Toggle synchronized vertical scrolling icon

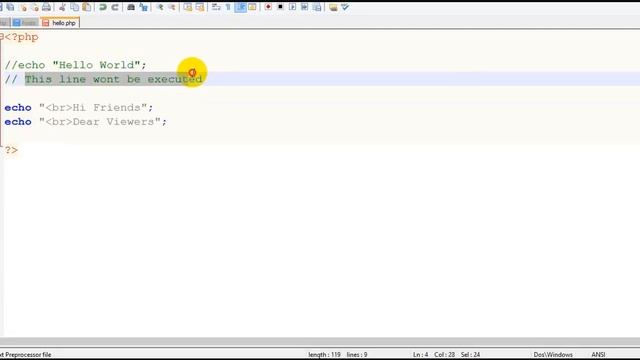pyautogui.click(x=188, y=7)
